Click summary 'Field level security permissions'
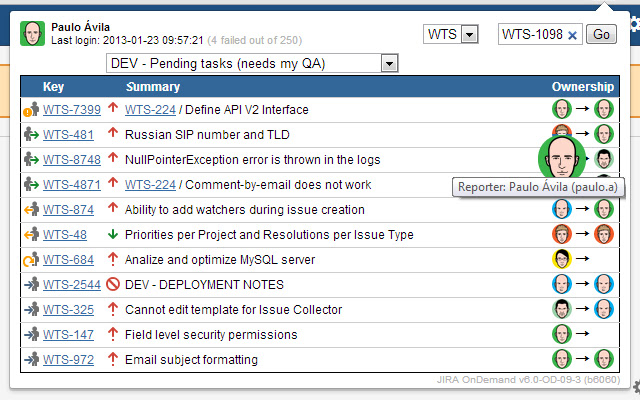Viewport: 640px width, 400px height. (211, 335)
